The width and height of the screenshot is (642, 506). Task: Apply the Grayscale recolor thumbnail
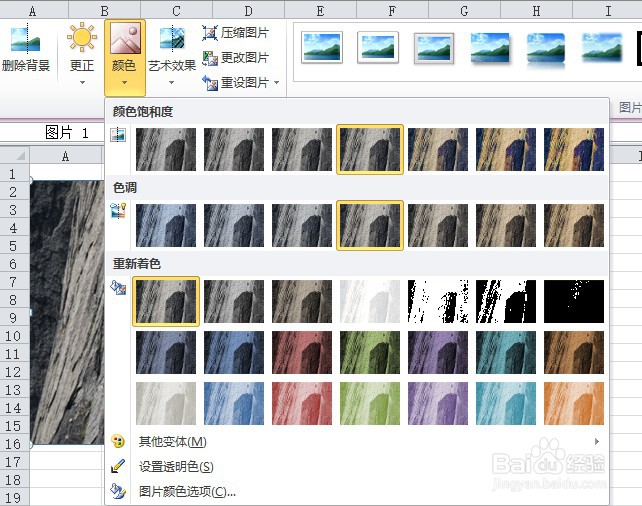tap(234, 301)
